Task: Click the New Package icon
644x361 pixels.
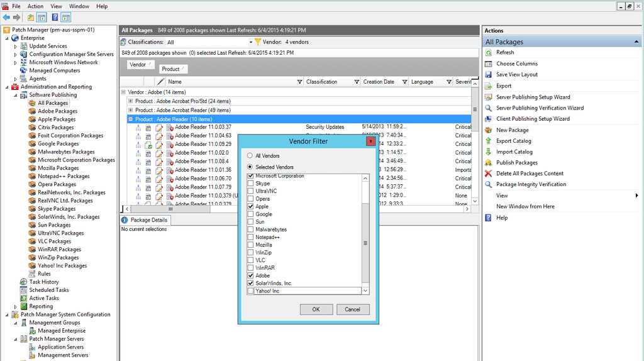Action: pos(488,130)
